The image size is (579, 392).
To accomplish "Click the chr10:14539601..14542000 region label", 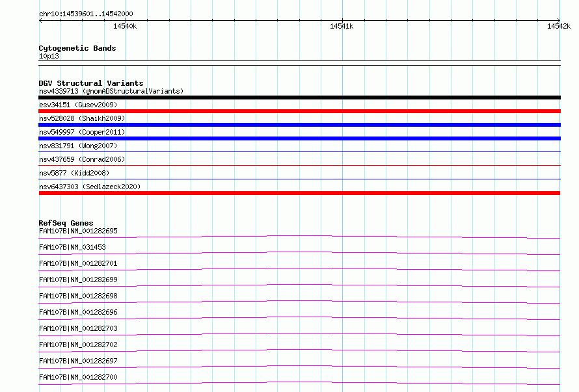I will coord(86,14).
